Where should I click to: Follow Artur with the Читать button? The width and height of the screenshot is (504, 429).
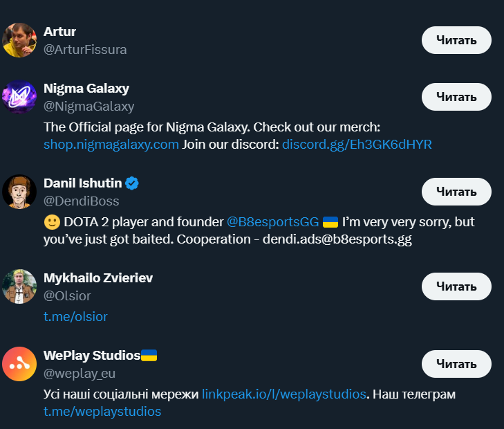click(x=456, y=40)
